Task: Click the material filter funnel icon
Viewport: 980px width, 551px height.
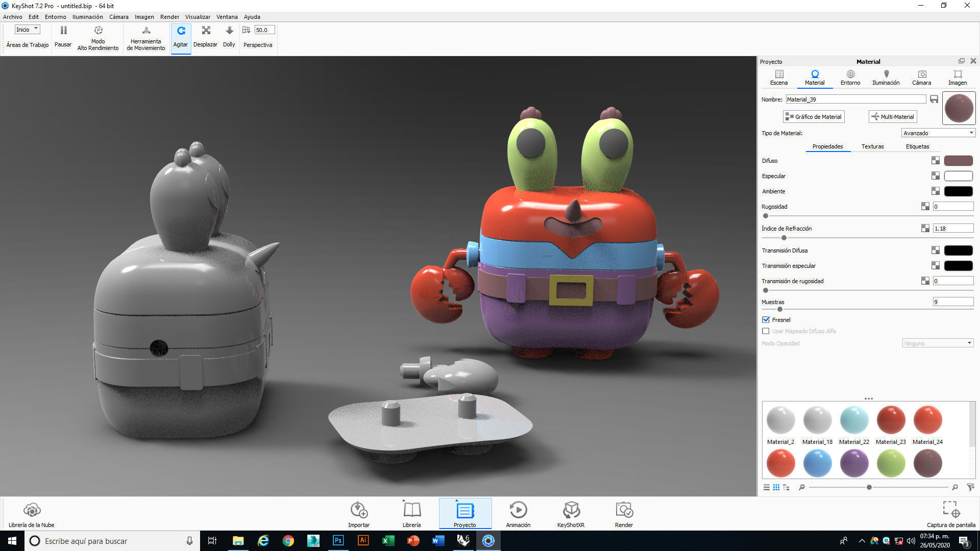Action: pyautogui.click(x=970, y=487)
